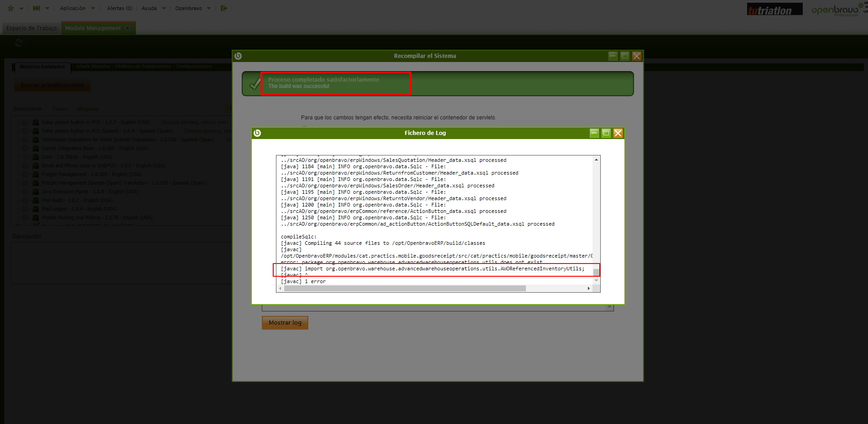This screenshot has width=868, height=424.
Task: Click the quick launch fast-forward icon
Action: (36, 8)
